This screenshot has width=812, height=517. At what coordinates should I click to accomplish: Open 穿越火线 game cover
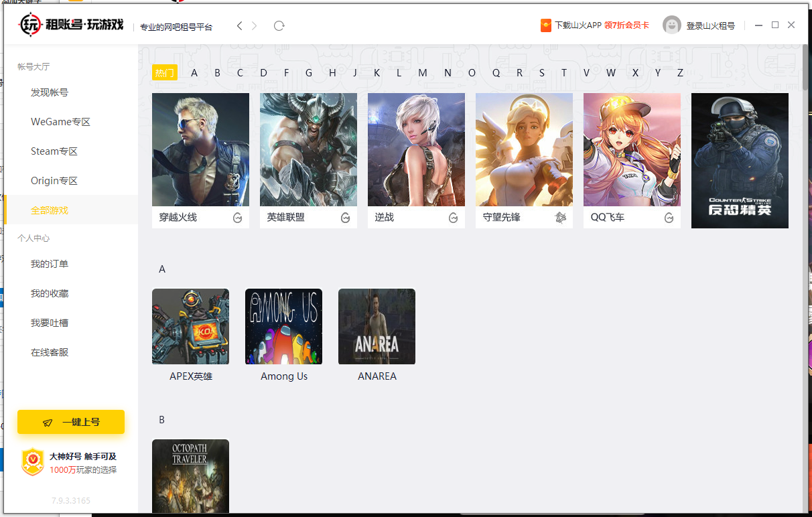[200, 149]
